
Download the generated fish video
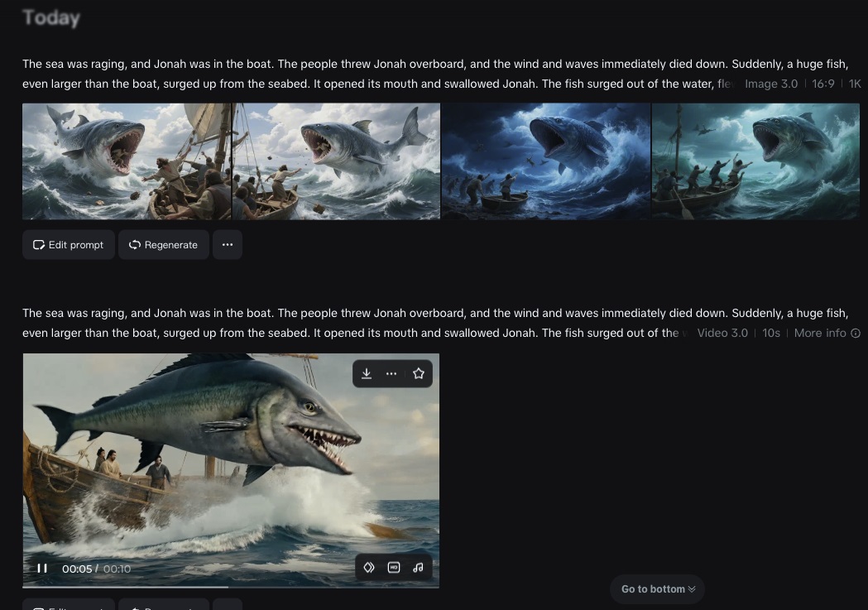point(367,373)
